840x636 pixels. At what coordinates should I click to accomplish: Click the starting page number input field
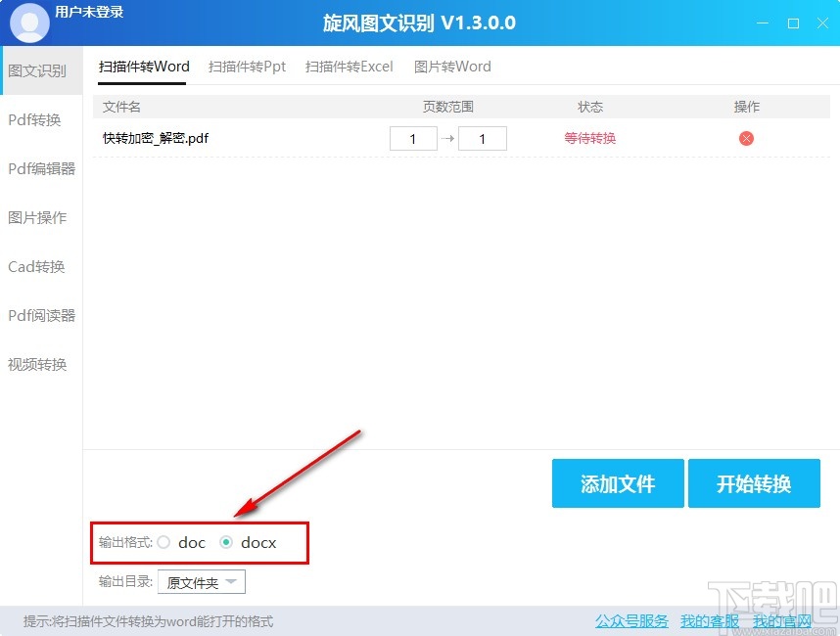413,138
